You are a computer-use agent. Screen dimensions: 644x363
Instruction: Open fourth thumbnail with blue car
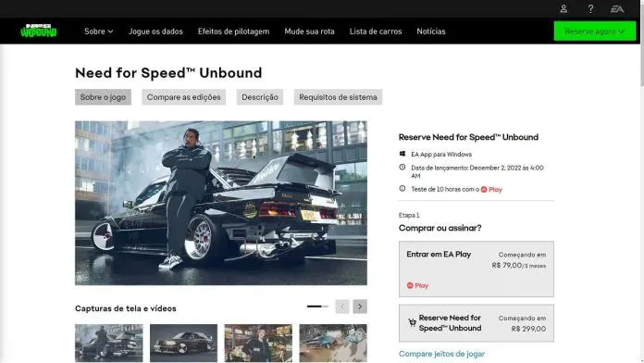coord(333,343)
